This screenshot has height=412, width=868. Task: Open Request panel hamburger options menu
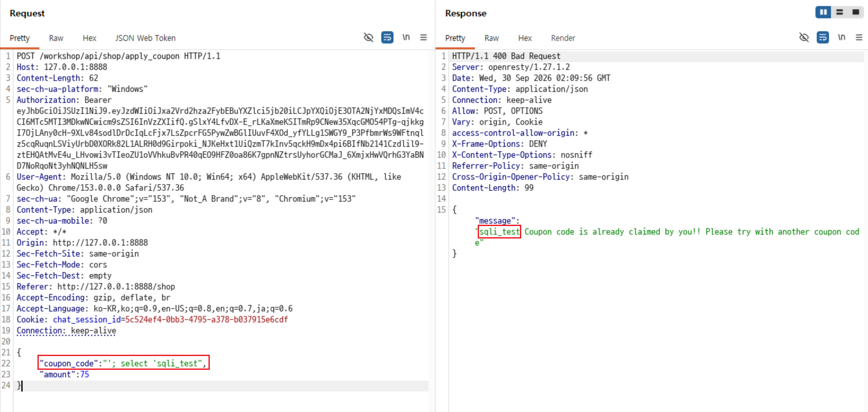coord(423,37)
